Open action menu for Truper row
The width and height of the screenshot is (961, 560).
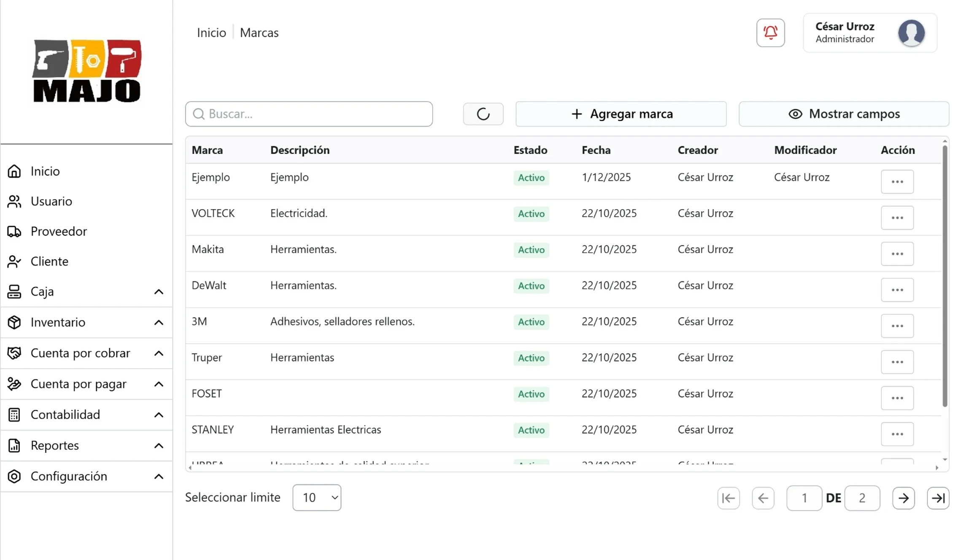click(897, 362)
